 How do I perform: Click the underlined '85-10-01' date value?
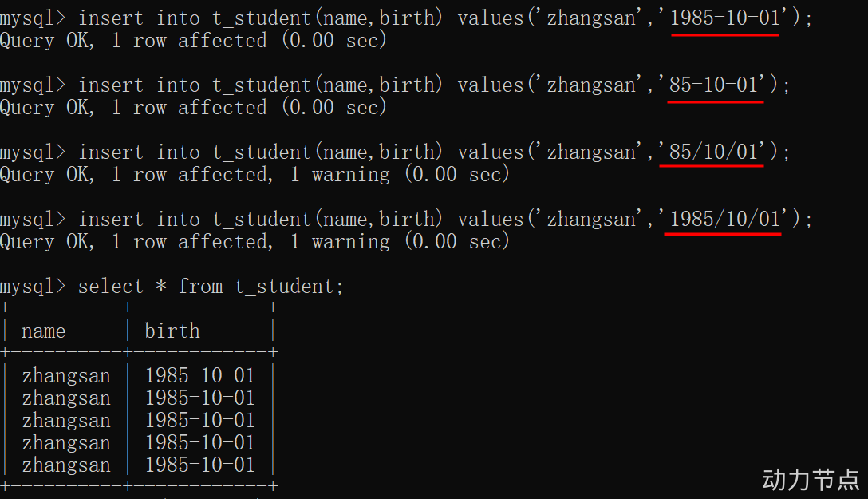click(x=713, y=85)
